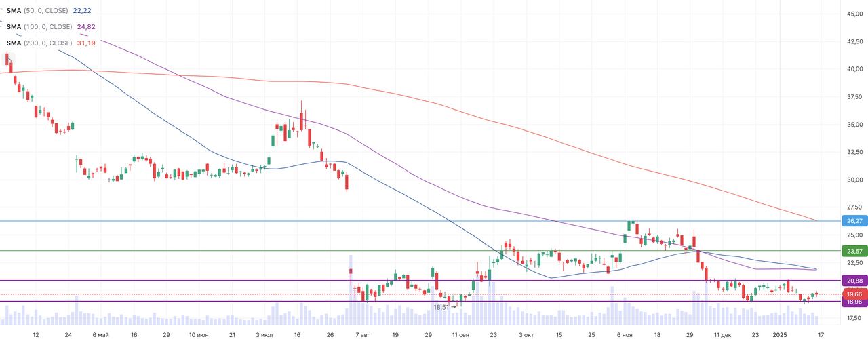Screen dimensions: 868x339
Task: Open the SMA 200 indicator legend
Action: coord(39,43)
